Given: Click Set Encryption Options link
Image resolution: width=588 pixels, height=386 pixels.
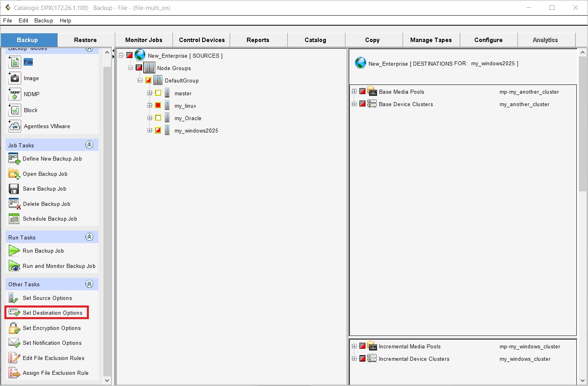Looking at the screenshot, I should (x=52, y=328).
